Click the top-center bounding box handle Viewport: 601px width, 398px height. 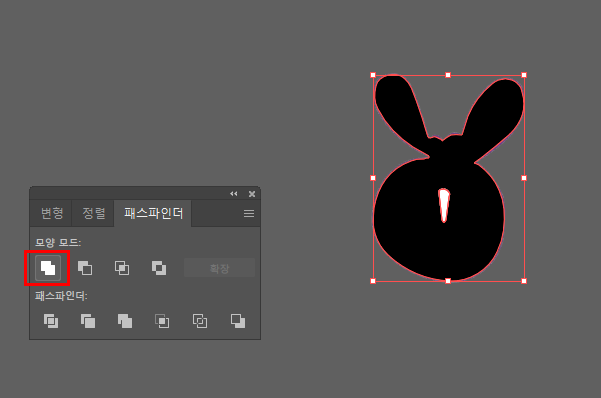coord(448,75)
